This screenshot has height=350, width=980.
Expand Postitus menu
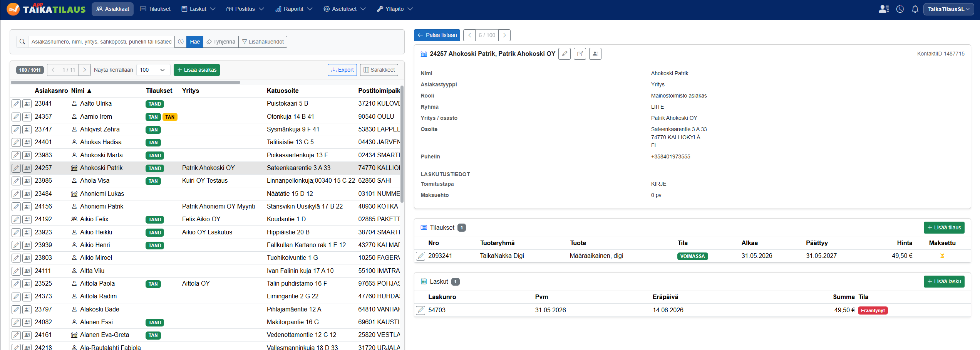[x=245, y=9]
